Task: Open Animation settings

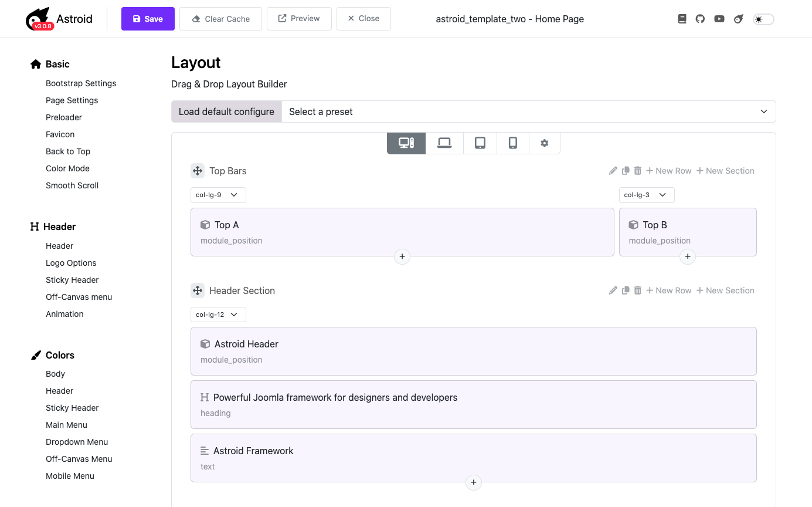Action: tap(64, 314)
